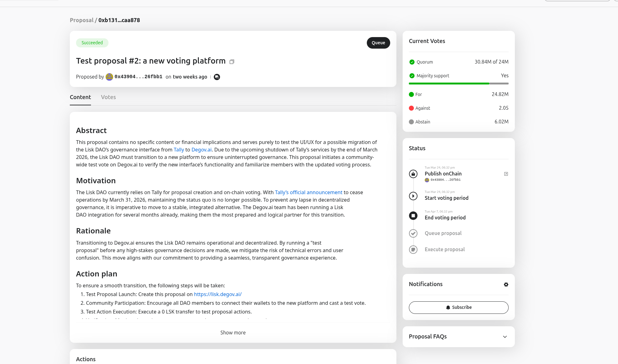The image size is (618, 364).
Task: Select the Content tab
Action: coord(80,97)
